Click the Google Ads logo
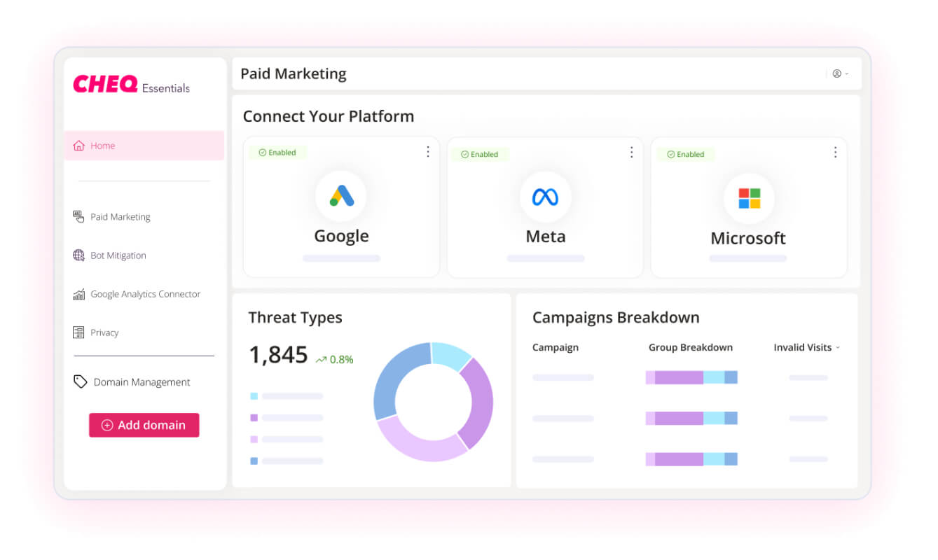 point(341,196)
